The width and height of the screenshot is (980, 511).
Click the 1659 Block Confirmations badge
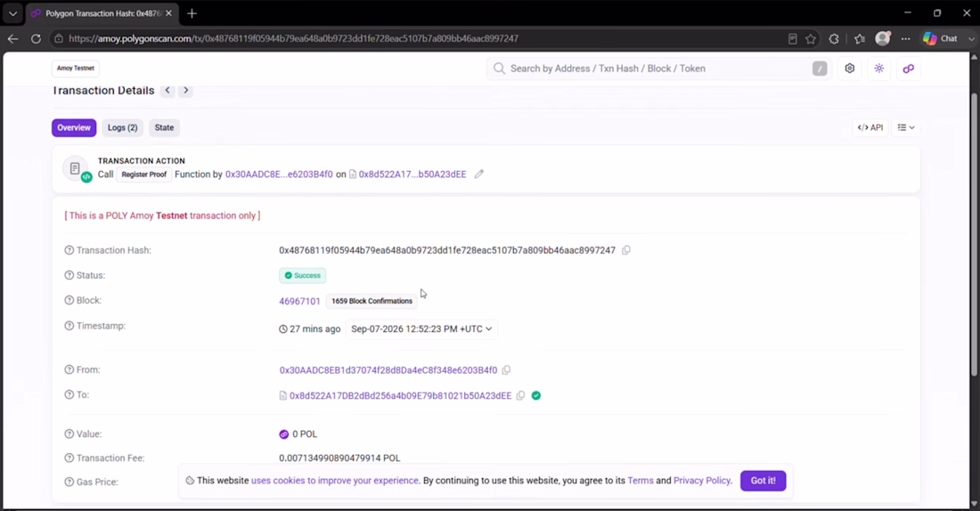pos(372,301)
